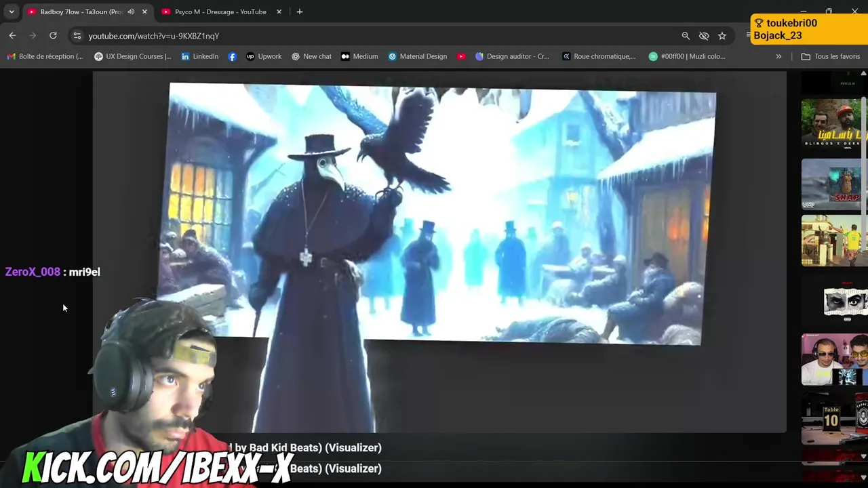Open the zoom magnifier icon in address bar
Screen dimensions: 868x488
pos(686,36)
